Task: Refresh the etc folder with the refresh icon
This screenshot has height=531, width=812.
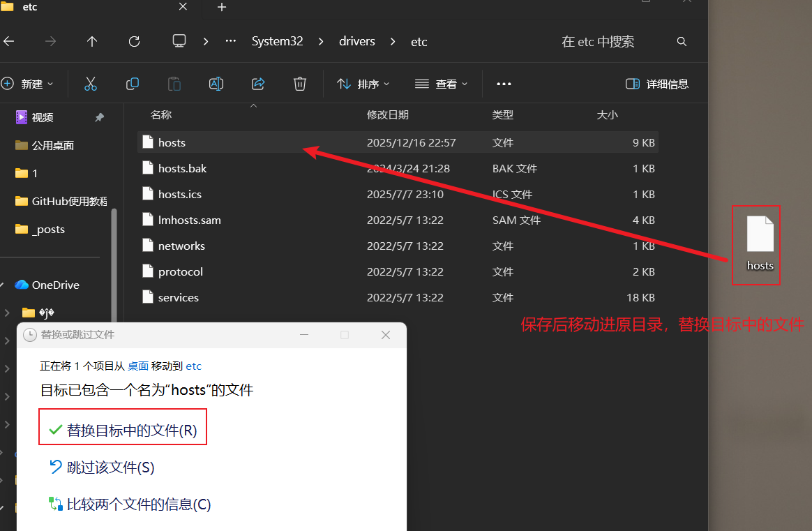Action: pyautogui.click(x=134, y=41)
